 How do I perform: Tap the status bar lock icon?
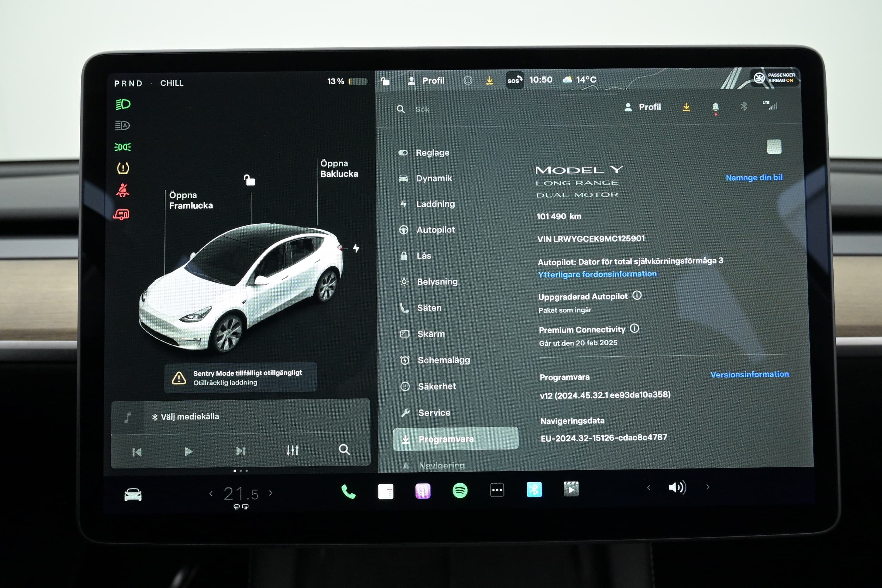point(385,81)
